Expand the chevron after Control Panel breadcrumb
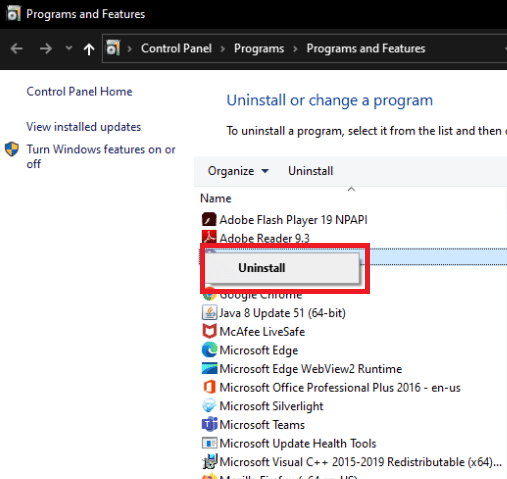Viewport: 507px width, 479px height. 223,49
